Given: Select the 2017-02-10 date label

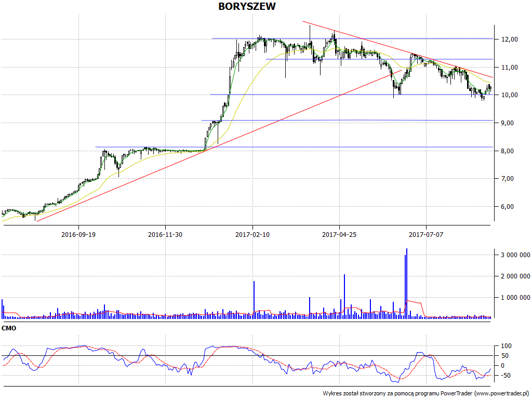Looking at the screenshot, I should pos(252,234).
